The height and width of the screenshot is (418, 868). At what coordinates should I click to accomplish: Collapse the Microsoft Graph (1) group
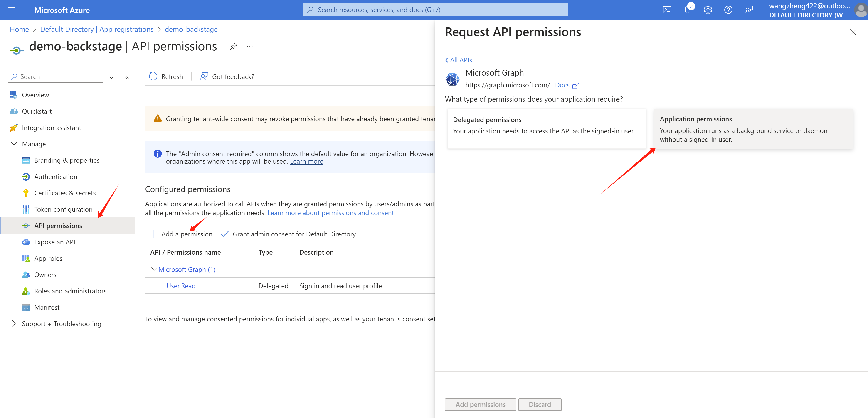[154, 269]
